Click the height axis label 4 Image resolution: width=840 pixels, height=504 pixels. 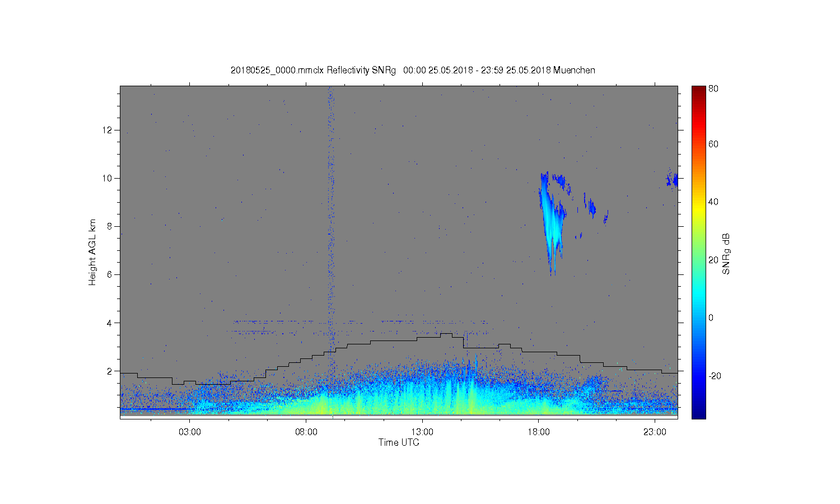coord(110,323)
